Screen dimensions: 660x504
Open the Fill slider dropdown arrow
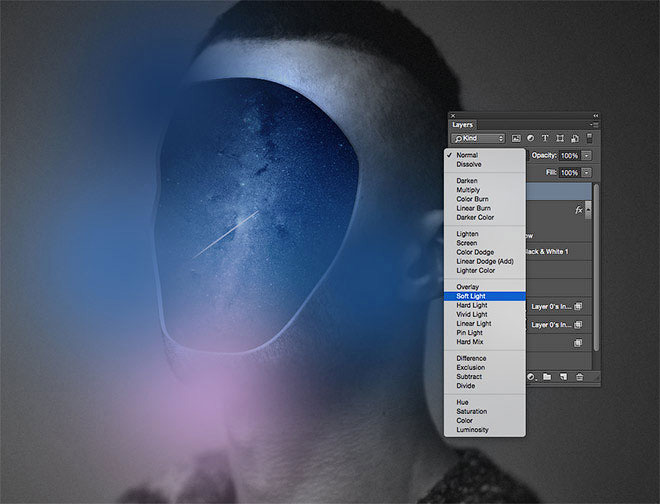click(x=586, y=173)
